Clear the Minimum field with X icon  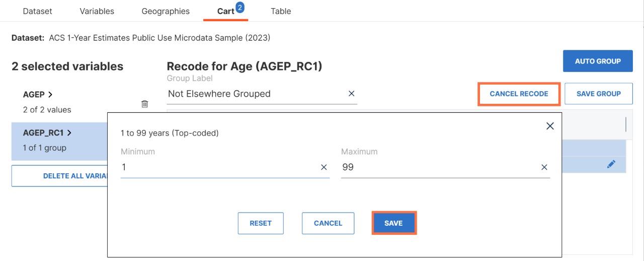(324, 167)
